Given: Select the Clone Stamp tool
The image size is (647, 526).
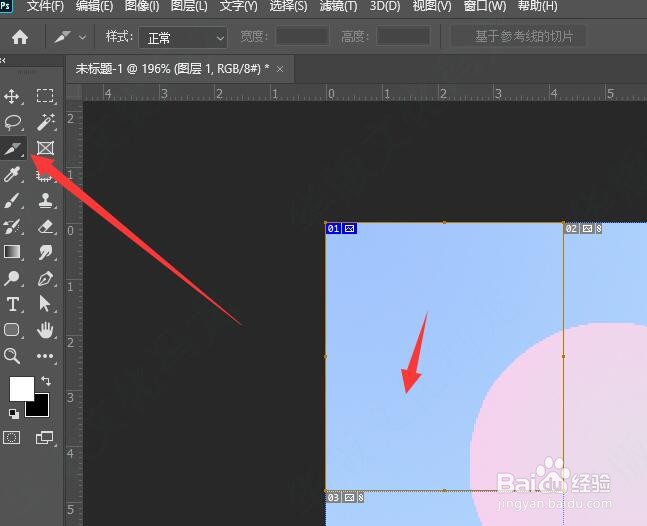Looking at the screenshot, I should click(x=45, y=200).
